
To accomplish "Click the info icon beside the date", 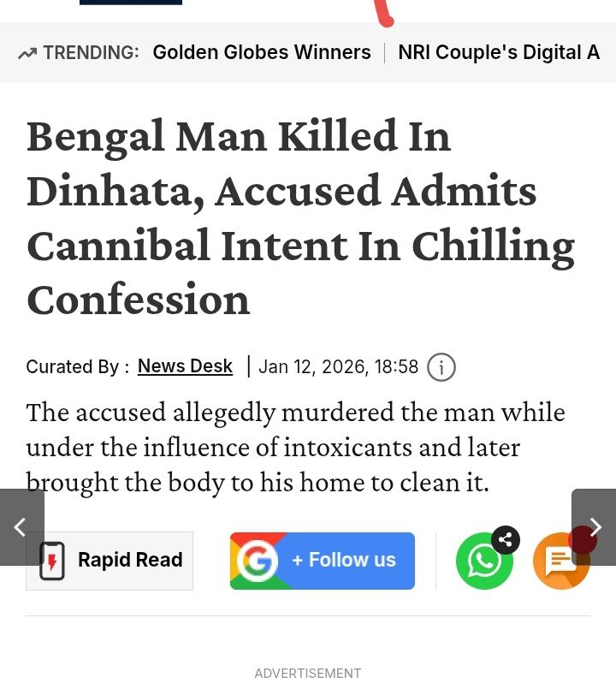I will point(441,367).
